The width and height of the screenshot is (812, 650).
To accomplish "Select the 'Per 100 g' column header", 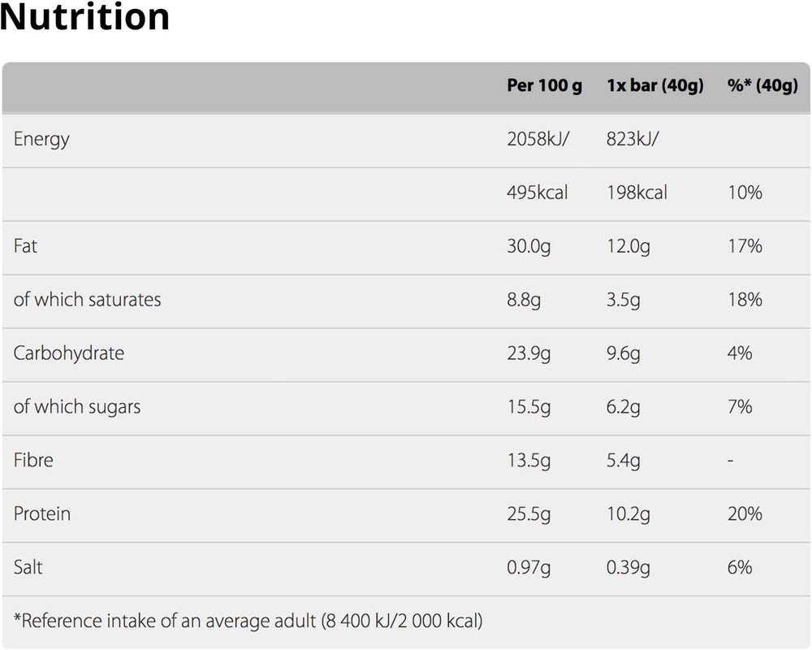I will 544,85.
